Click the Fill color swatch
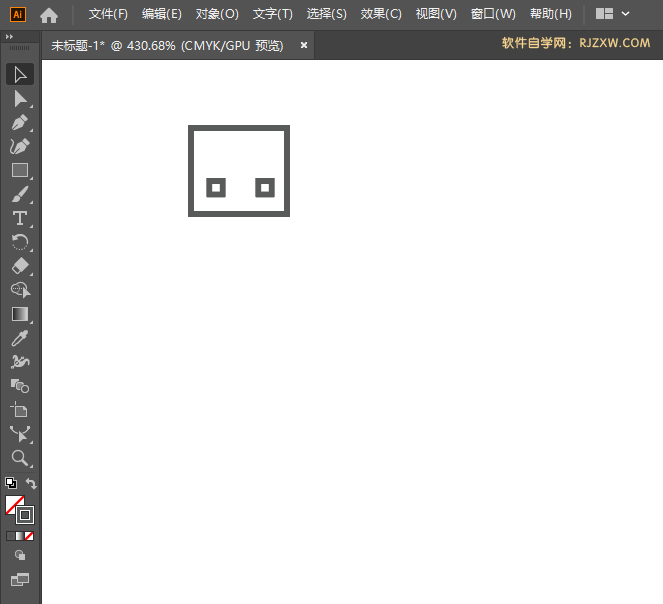Viewport: 663px width, 604px height. (11, 502)
